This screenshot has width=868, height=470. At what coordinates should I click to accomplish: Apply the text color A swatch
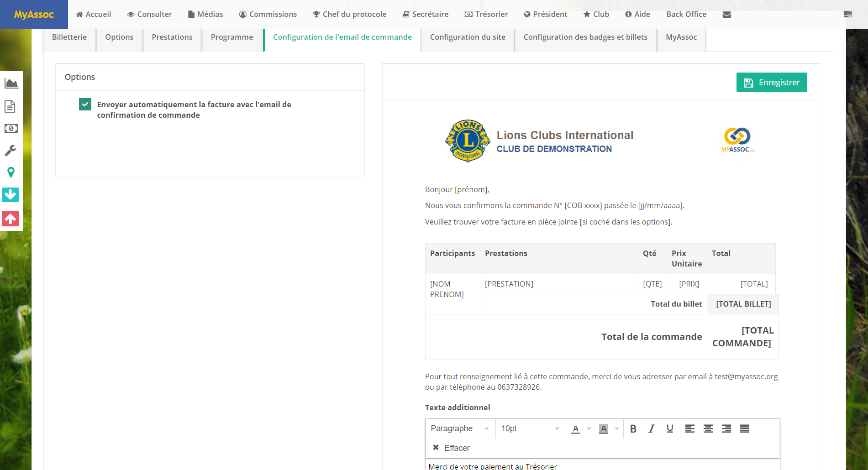pyautogui.click(x=575, y=428)
